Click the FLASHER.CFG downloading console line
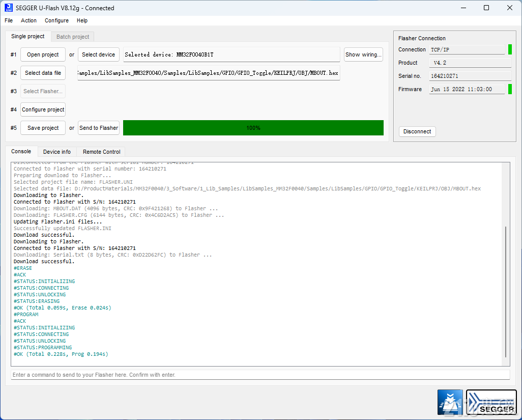This screenshot has height=420, width=522. pos(119,215)
